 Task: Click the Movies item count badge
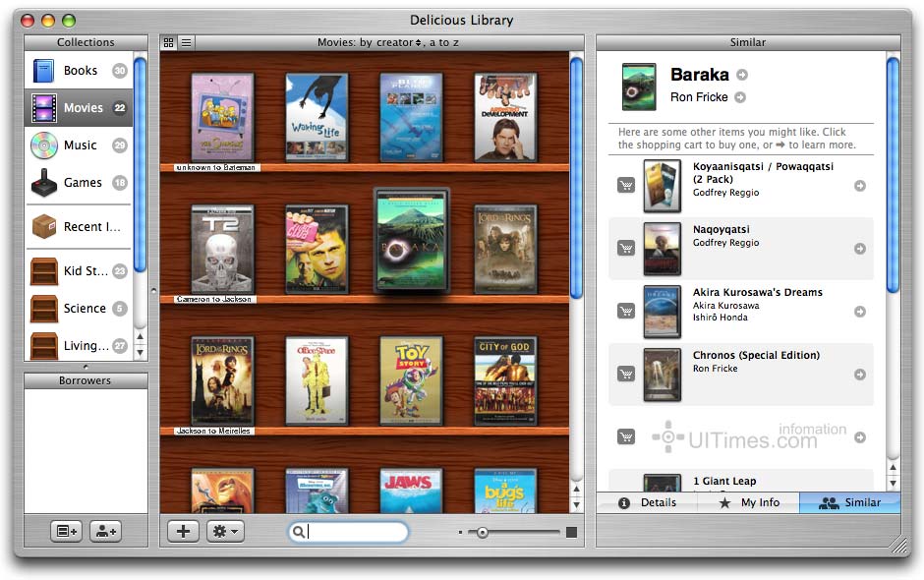[120, 108]
